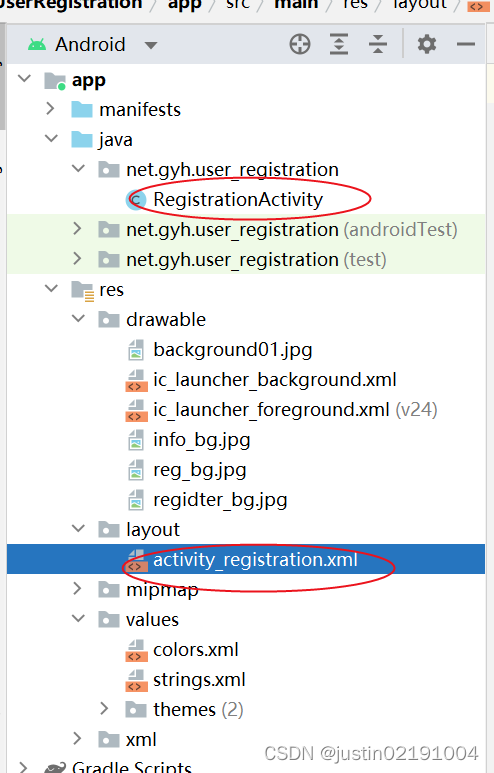Expand the xml folder
This screenshot has width=494, height=773.
pyautogui.click(x=77, y=739)
